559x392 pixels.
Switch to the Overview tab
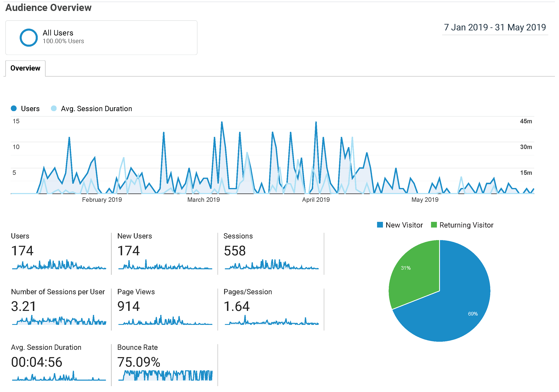(x=25, y=68)
